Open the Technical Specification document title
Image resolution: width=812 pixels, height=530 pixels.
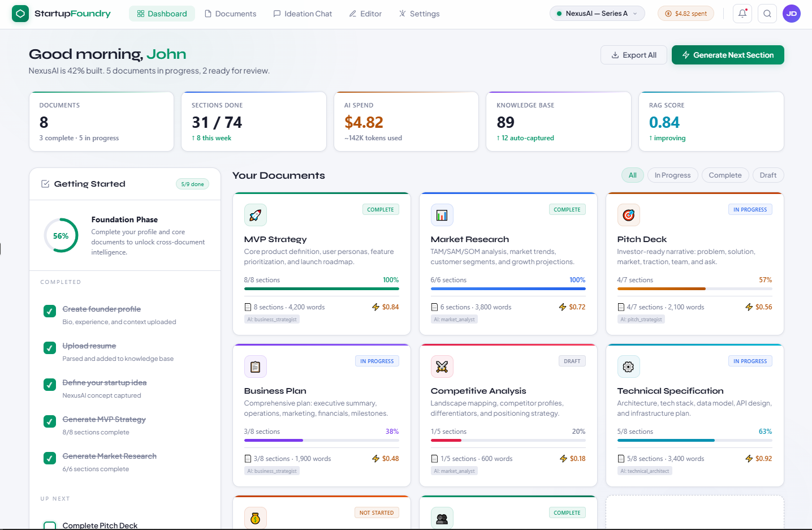[670, 391]
